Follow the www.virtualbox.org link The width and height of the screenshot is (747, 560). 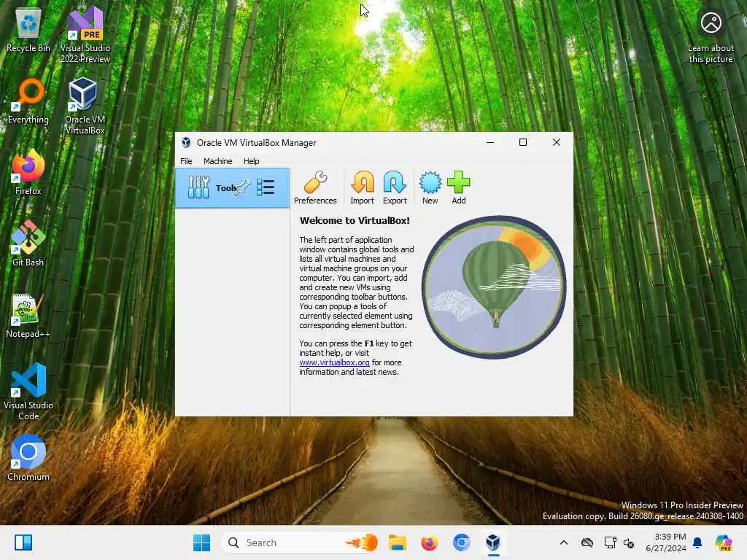(334, 362)
